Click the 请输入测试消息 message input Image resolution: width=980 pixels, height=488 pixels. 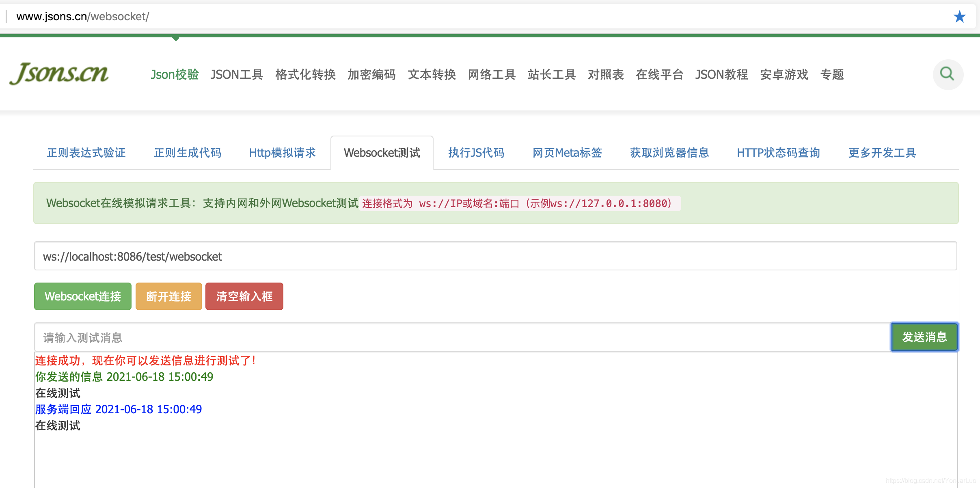[462, 337]
